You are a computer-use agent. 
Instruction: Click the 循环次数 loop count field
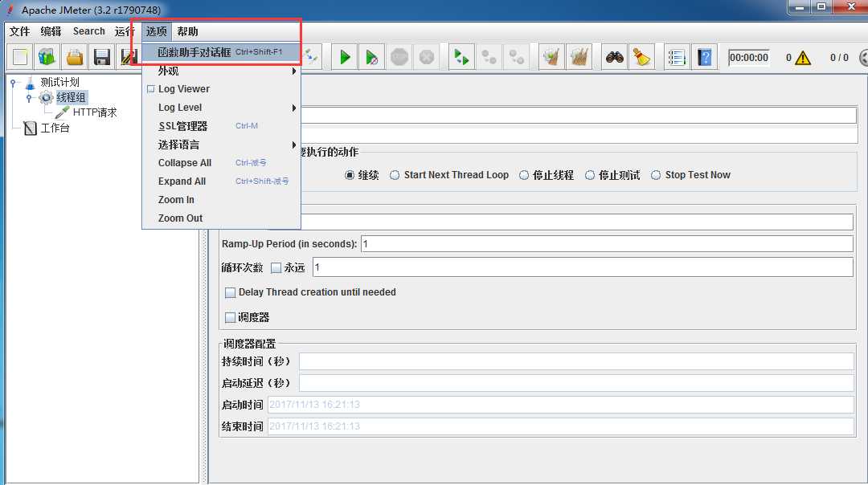point(583,267)
